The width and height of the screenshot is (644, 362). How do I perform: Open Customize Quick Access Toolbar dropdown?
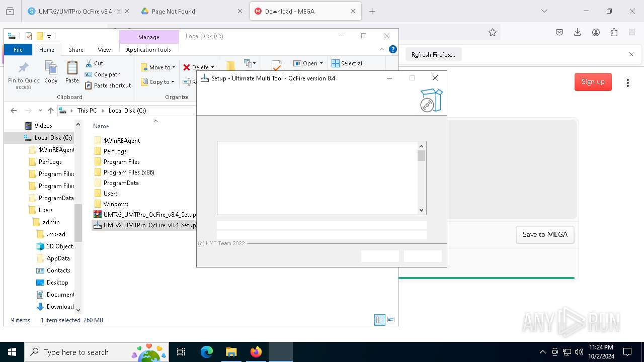49,36
